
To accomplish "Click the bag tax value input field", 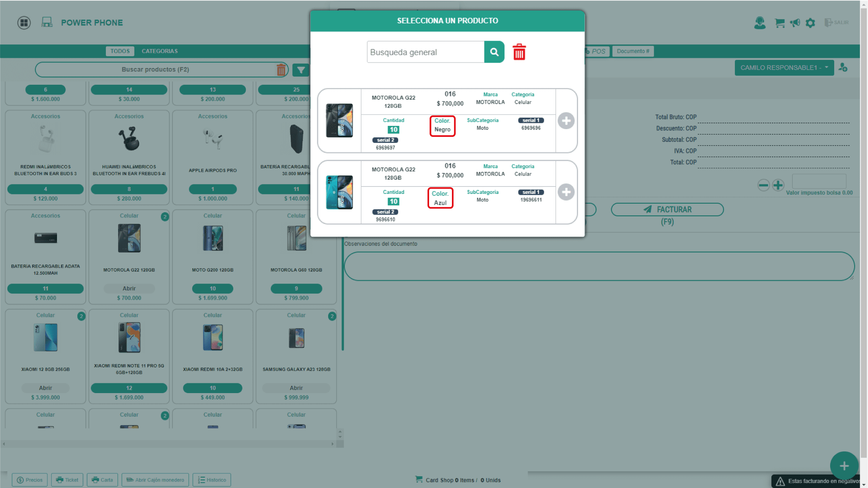I will (819, 181).
